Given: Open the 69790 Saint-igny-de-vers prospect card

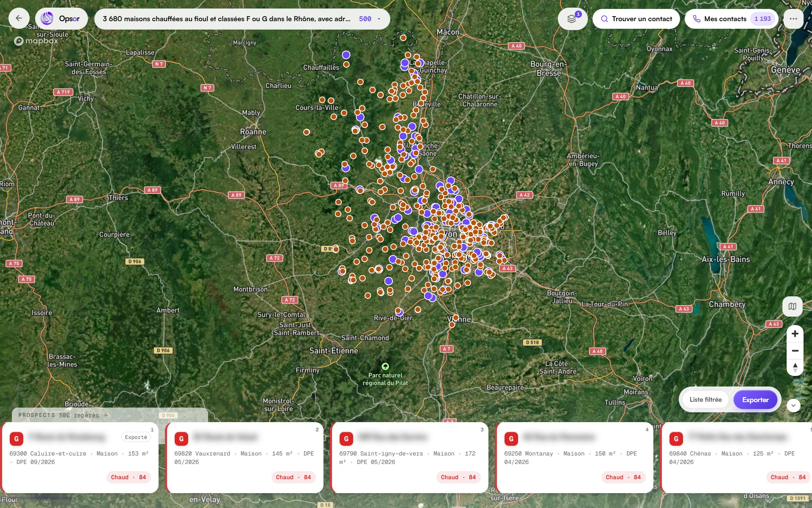Looking at the screenshot, I should coord(410,458).
